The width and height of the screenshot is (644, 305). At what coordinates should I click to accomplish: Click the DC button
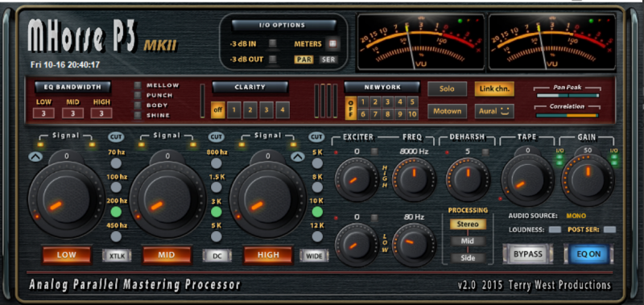tap(217, 256)
